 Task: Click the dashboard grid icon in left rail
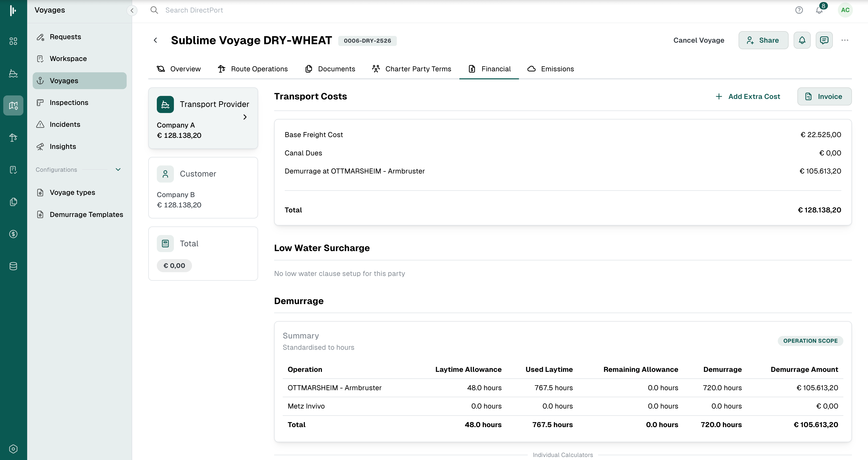[x=13, y=41]
